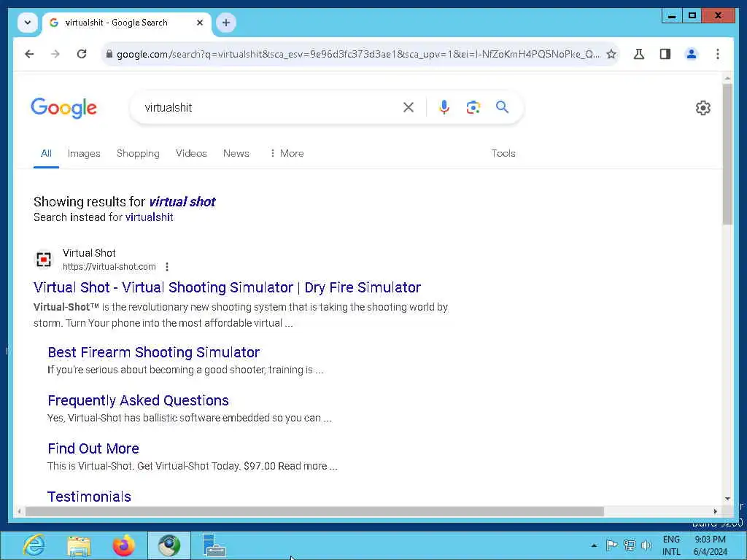The height and width of the screenshot is (560, 747).
Task: Open Google quick settings gear
Action: (703, 108)
